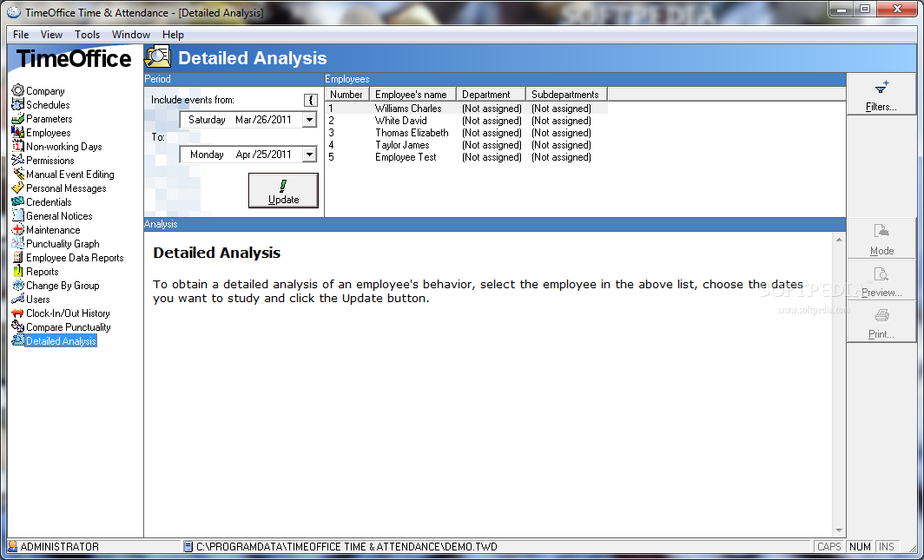Viewport: 924px width, 560px height.
Task: Click Department cell for White David
Action: tap(492, 121)
